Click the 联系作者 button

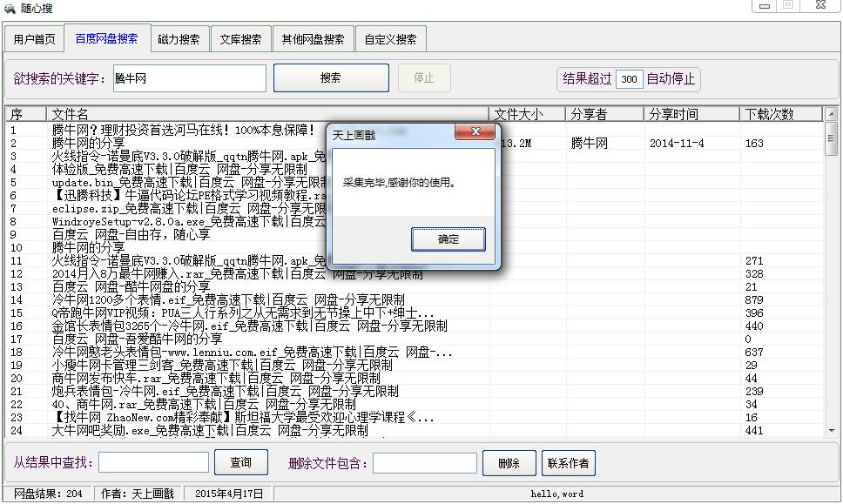tap(568, 463)
